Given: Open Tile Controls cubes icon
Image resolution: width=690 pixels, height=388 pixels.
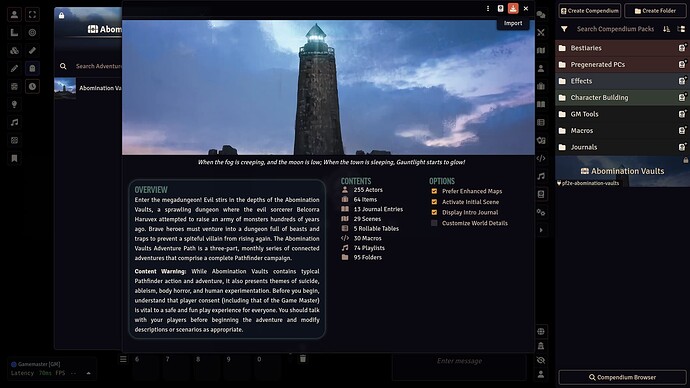Looking at the screenshot, I should tap(14, 51).
